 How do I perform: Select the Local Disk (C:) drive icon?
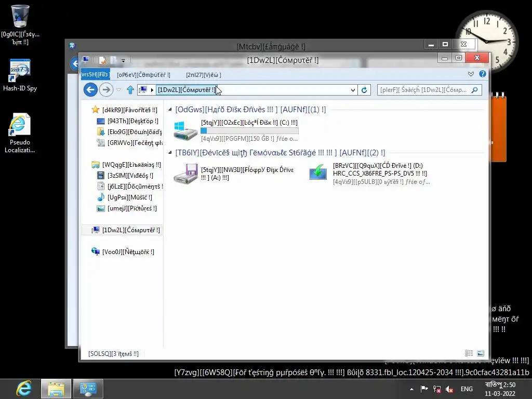click(x=185, y=130)
